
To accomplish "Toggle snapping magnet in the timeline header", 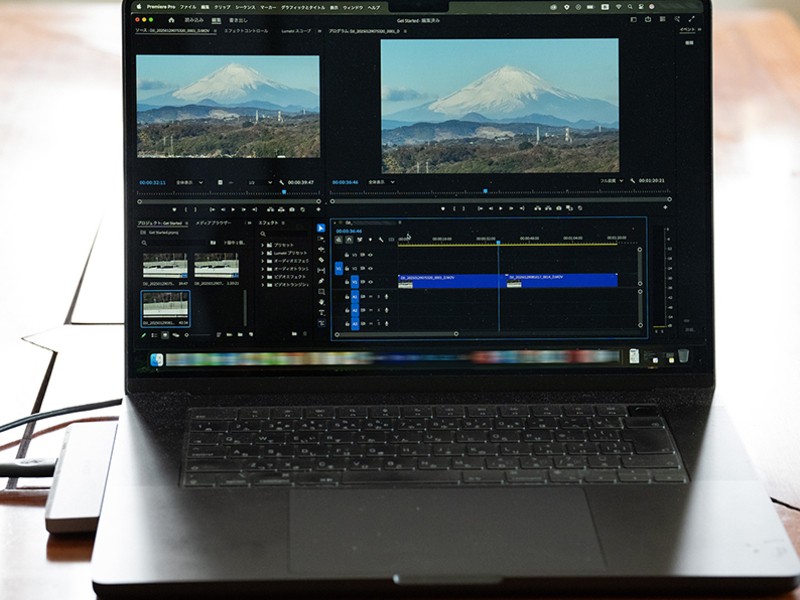I will coord(349,239).
